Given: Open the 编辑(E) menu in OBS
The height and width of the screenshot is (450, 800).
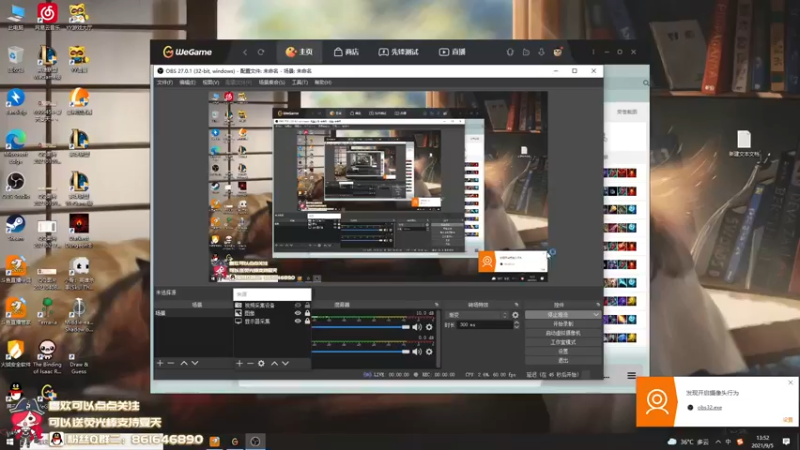Looking at the screenshot, I should point(187,82).
